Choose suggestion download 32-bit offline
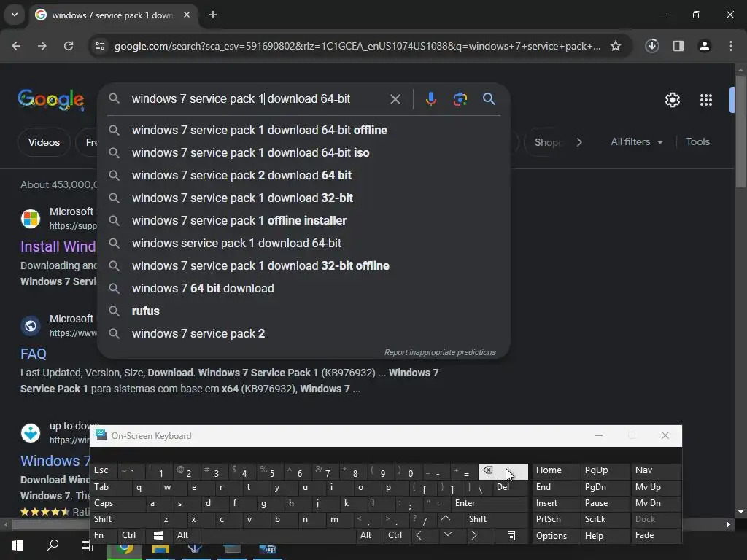This screenshot has width=747, height=560. (304, 265)
